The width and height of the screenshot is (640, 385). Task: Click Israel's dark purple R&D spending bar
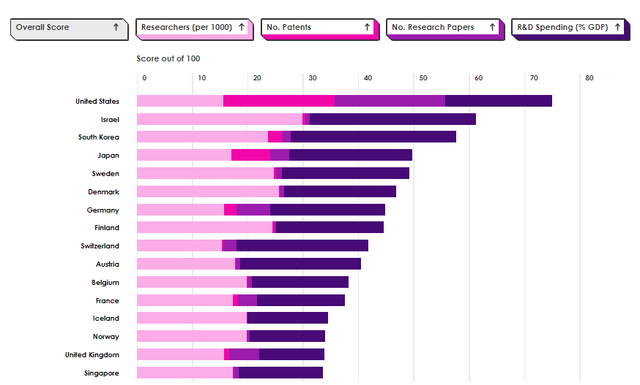tap(393, 119)
